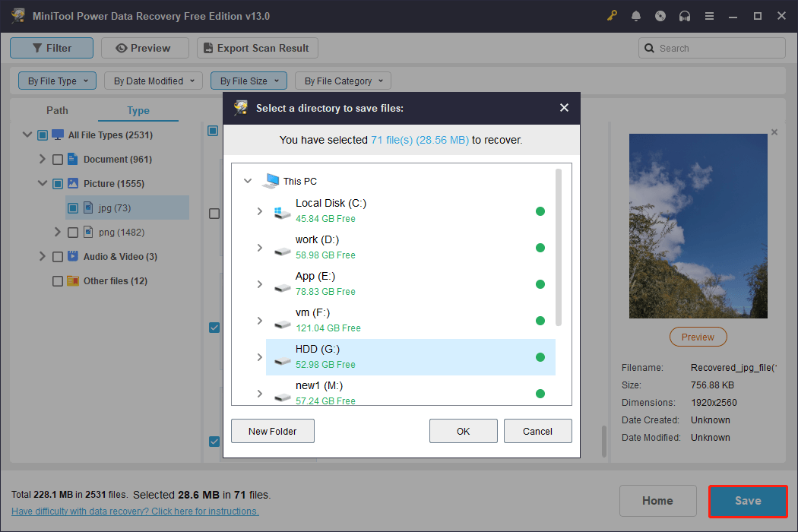Click the Audio & Video type icon
Viewport: 798px width, 532px height.
click(x=73, y=256)
